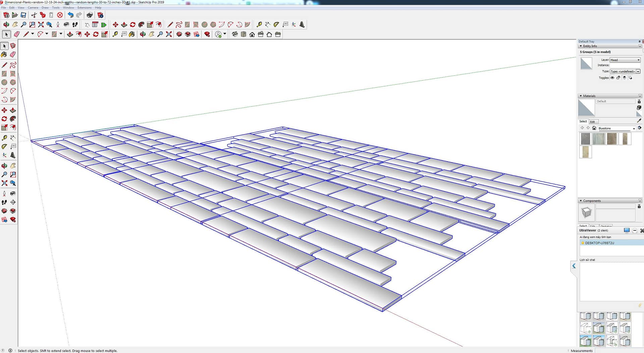Screen dimensions: 644x353
Task: Open the Extensions menu
Action: [x=84, y=7]
